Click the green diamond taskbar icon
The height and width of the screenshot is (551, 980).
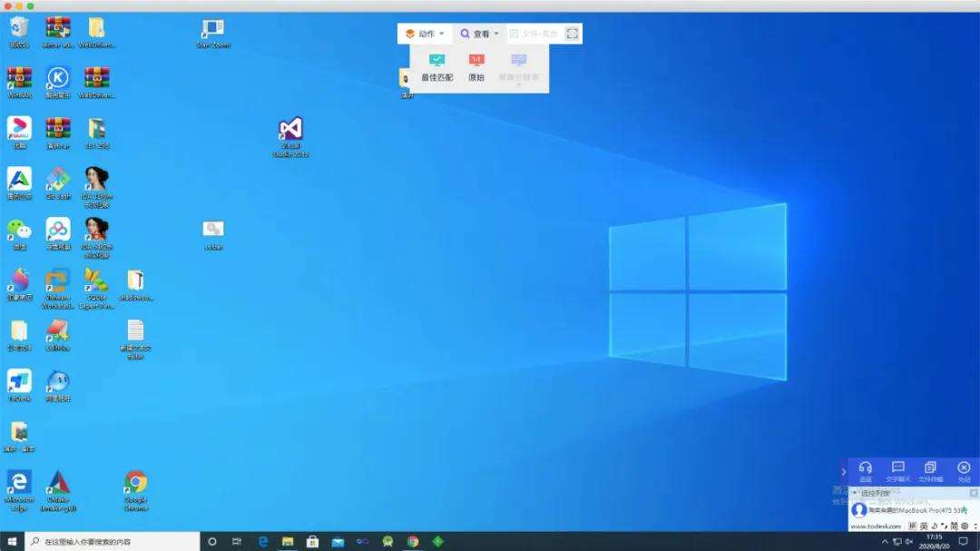pos(437,542)
